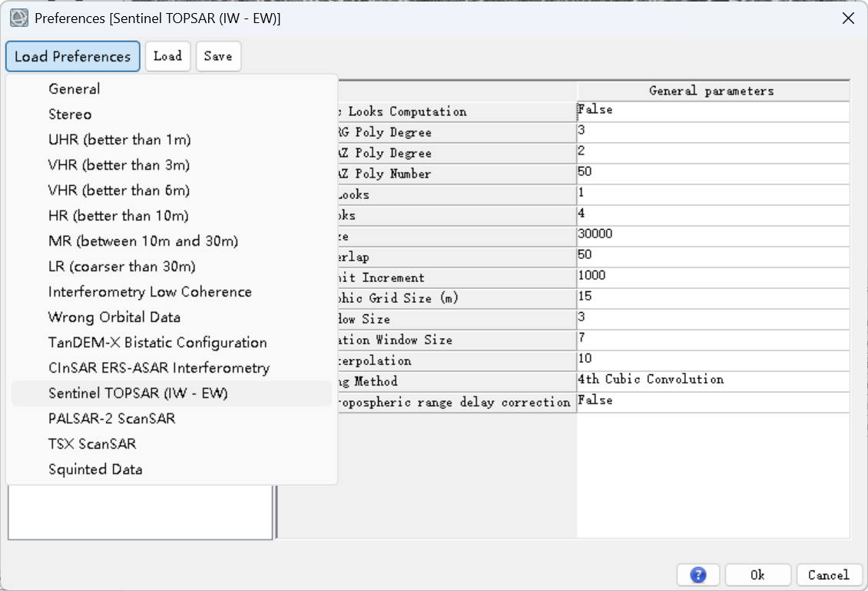Open the Load Preferences dropdown button
868x591 pixels.
coord(72,56)
